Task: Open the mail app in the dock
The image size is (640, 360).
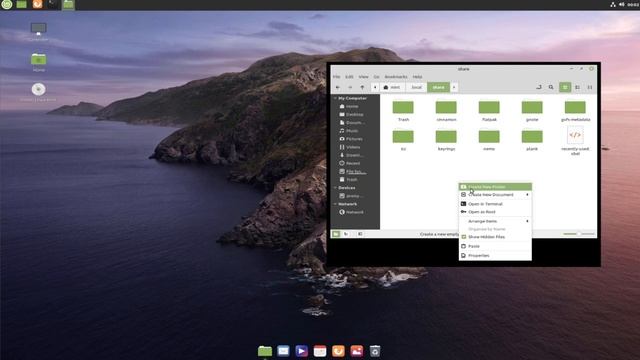Action: [x=283, y=351]
